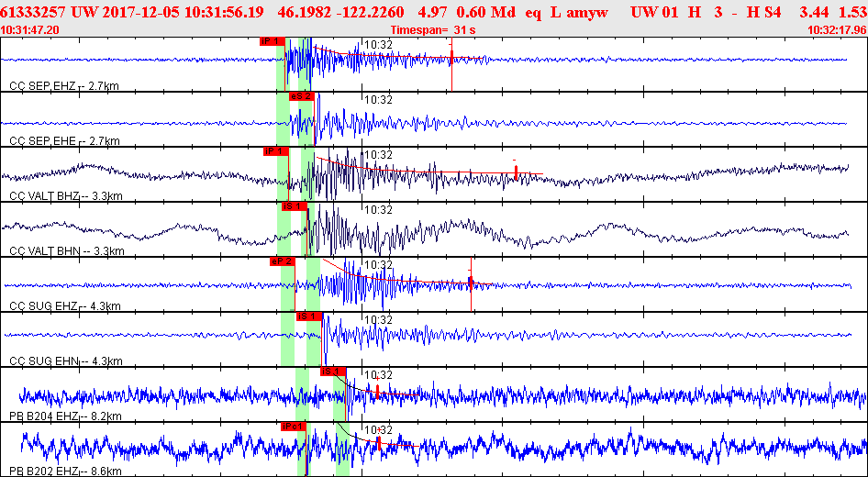Click the eP 2 pick flag on SUG EHZ

[282, 261]
